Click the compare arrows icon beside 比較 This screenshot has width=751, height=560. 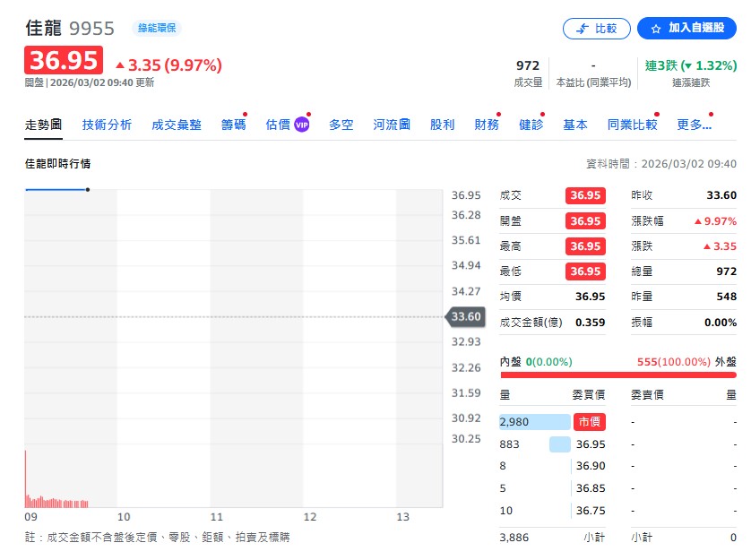[582, 28]
